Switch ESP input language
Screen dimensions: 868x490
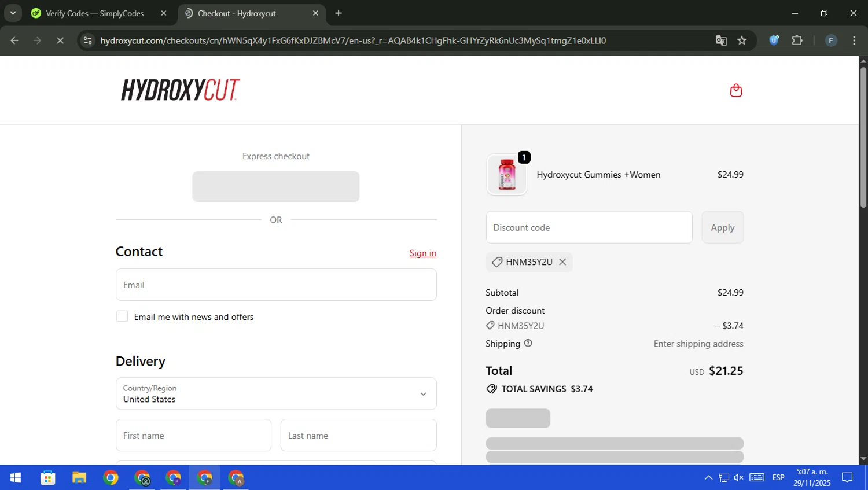pos(778,477)
